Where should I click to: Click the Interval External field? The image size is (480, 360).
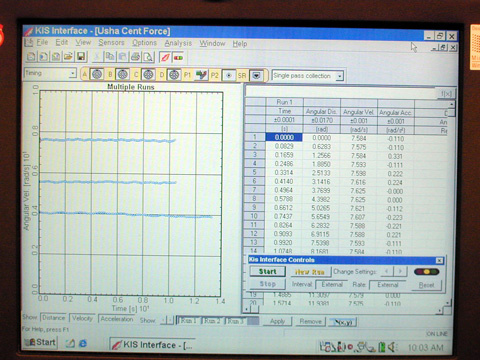point(332,284)
